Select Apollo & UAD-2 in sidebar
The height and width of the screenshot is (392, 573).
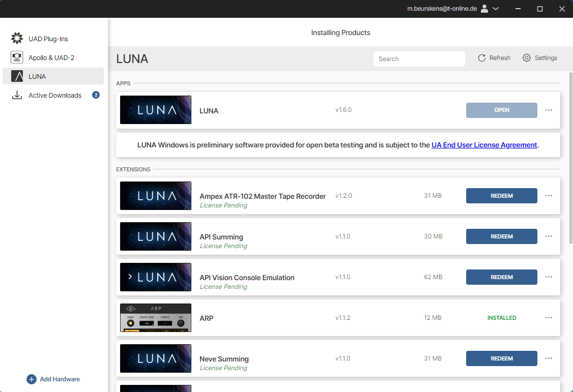[53, 57]
